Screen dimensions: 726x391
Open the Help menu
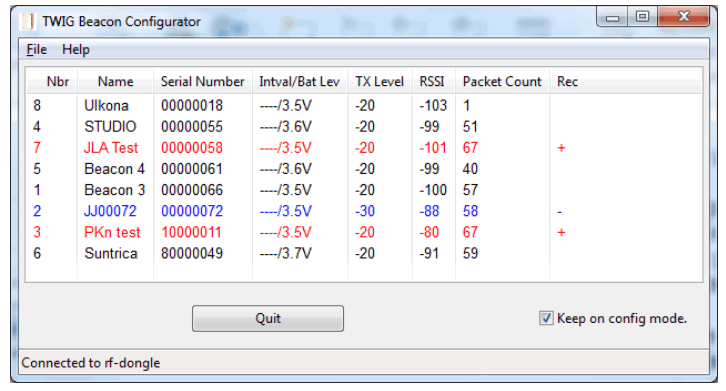tap(76, 50)
